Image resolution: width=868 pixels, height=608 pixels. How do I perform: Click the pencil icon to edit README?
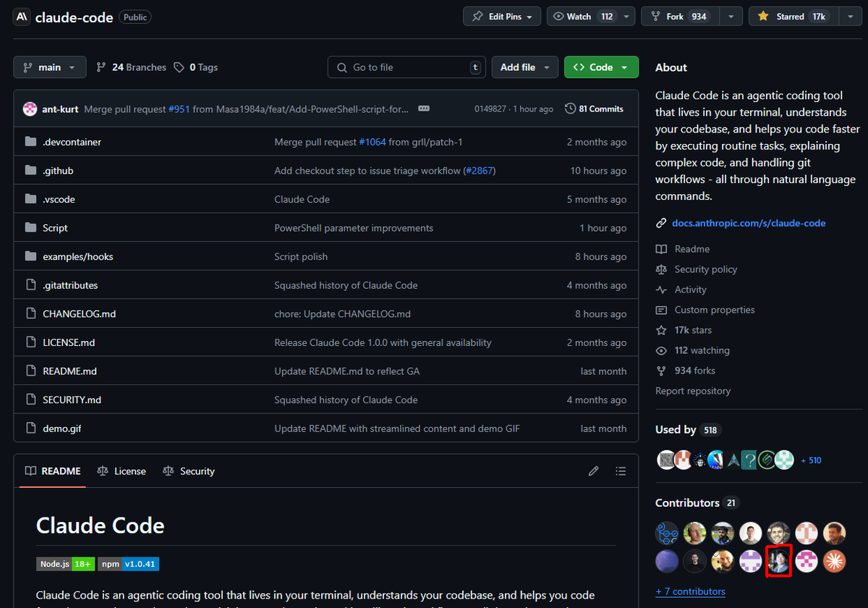click(x=594, y=471)
